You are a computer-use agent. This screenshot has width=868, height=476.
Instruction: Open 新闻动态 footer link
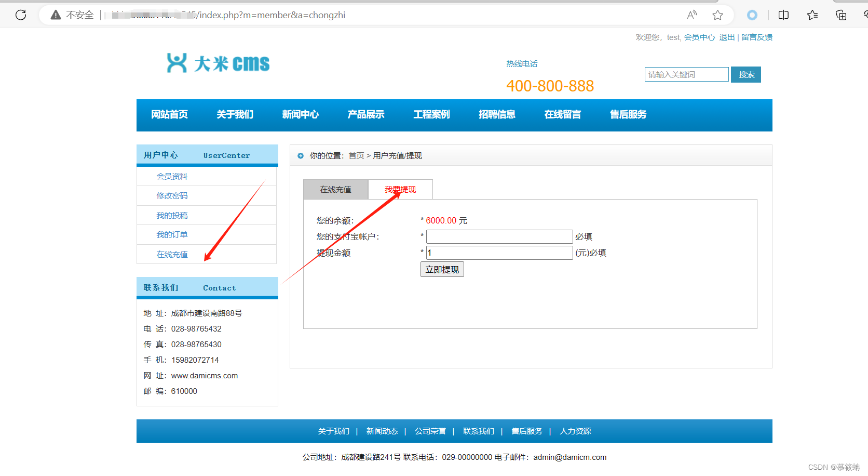382,431
